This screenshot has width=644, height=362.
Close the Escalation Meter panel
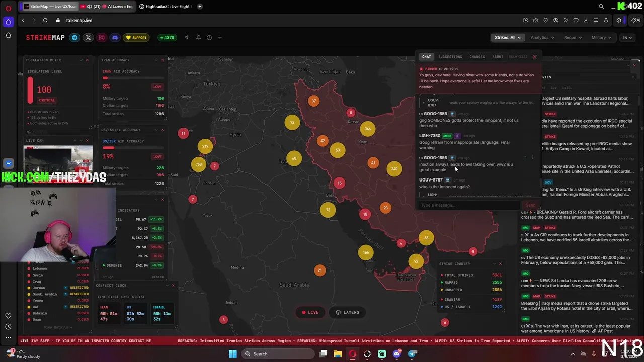(87, 60)
